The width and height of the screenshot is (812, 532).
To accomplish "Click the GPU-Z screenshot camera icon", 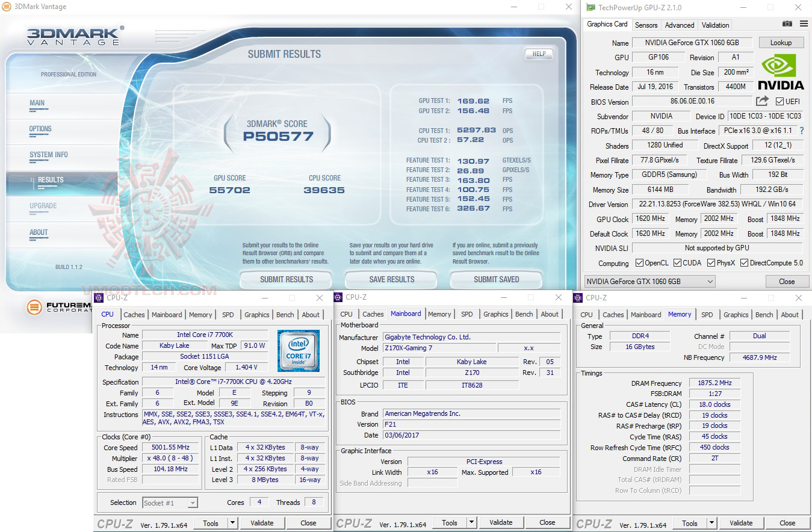I will (787, 23).
